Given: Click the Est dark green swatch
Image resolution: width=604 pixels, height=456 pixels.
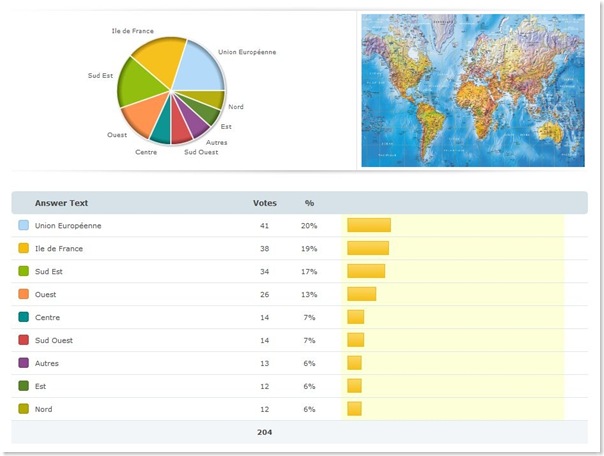Looking at the screenshot, I should coord(23,386).
